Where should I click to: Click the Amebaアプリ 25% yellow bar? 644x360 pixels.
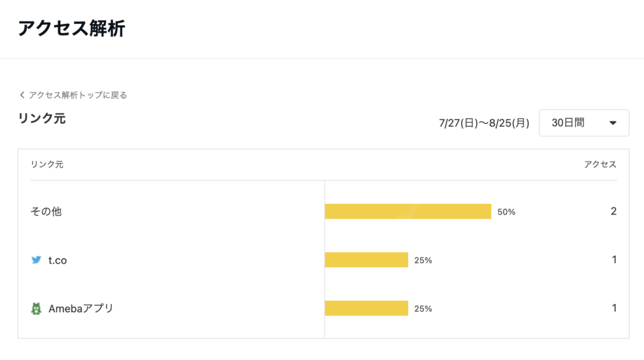click(x=367, y=308)
